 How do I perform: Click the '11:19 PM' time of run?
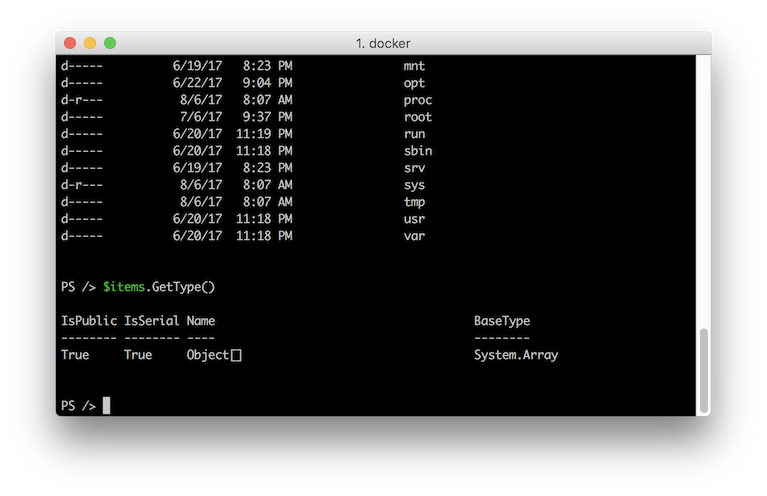point(264,134)
